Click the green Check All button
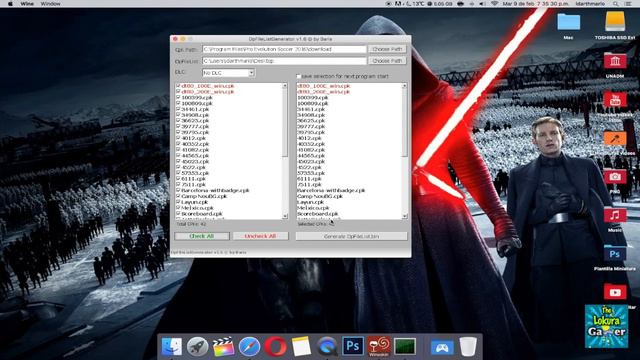 click(x=202, y=236)
